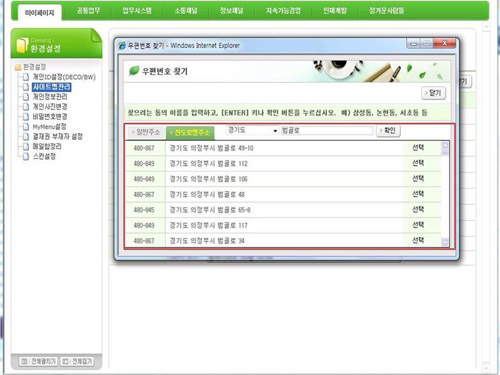Click the Internet Explorer icon in popup title
This screenshot has width=500, height=375.
point(122,45)
